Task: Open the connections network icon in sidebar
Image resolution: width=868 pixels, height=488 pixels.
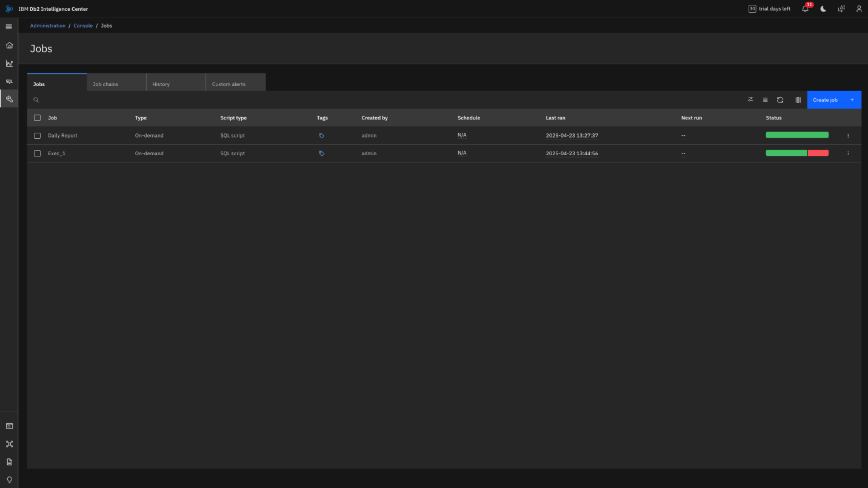Action: [x=9, y=444]
